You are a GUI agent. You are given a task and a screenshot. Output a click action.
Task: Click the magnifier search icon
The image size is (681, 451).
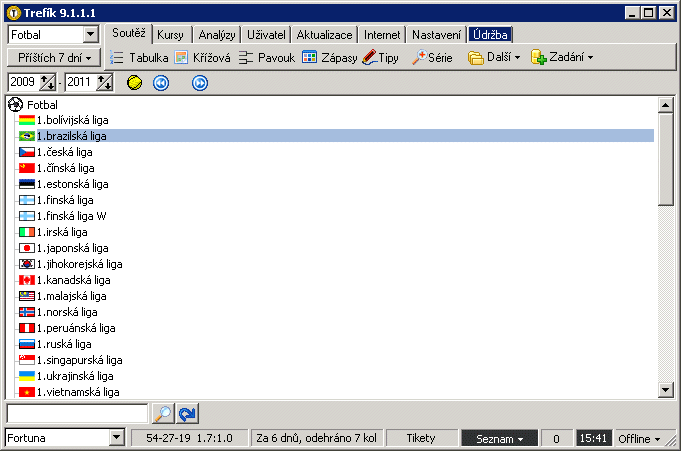[x=163, y=413]
